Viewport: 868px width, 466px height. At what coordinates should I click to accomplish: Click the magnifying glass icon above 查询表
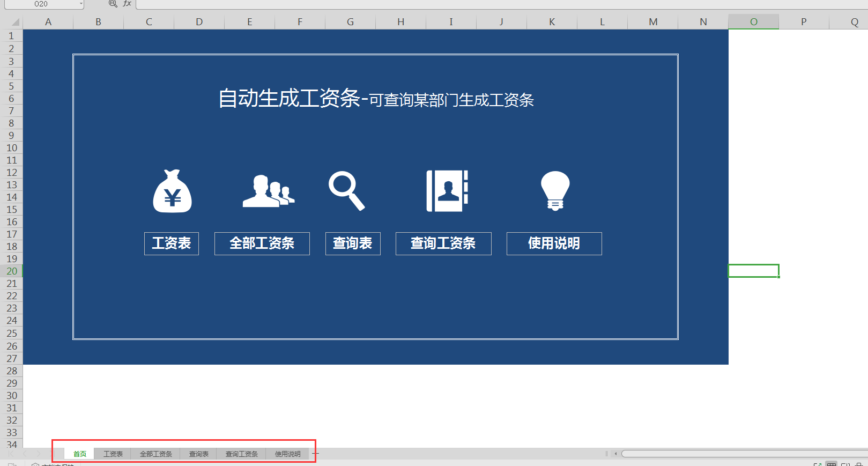tap(346, 191)
